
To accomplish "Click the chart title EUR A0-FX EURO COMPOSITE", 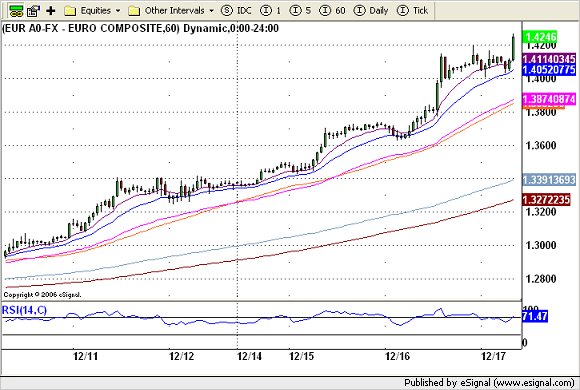I will pyautogui.click(x=141, y=28).
